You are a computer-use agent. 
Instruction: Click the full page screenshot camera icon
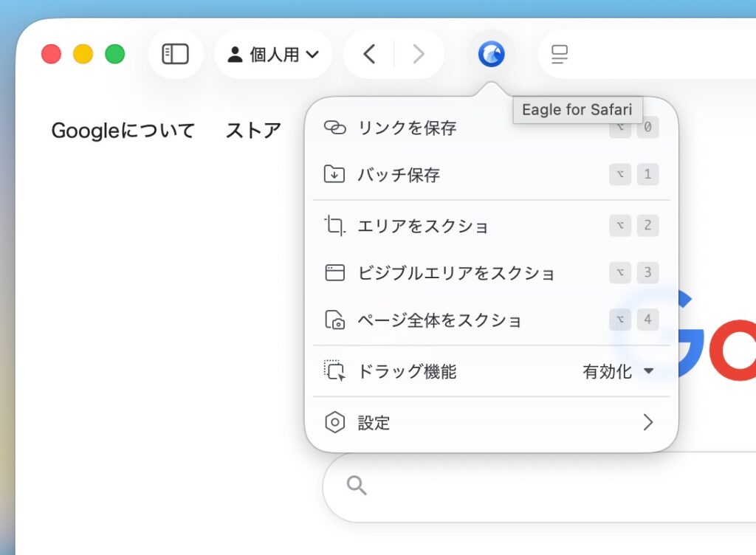tap(335, 320)
